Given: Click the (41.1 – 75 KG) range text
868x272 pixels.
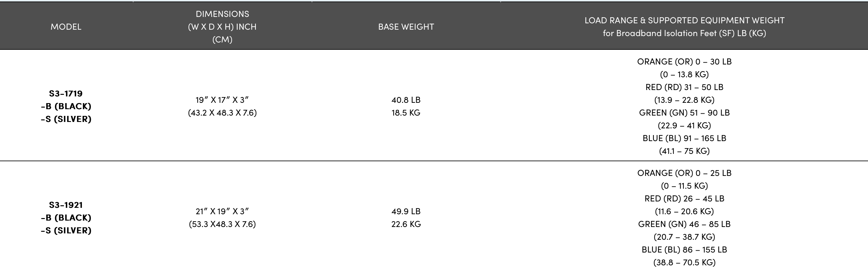Looking at the screenshot, I should (x=684, y=151).
